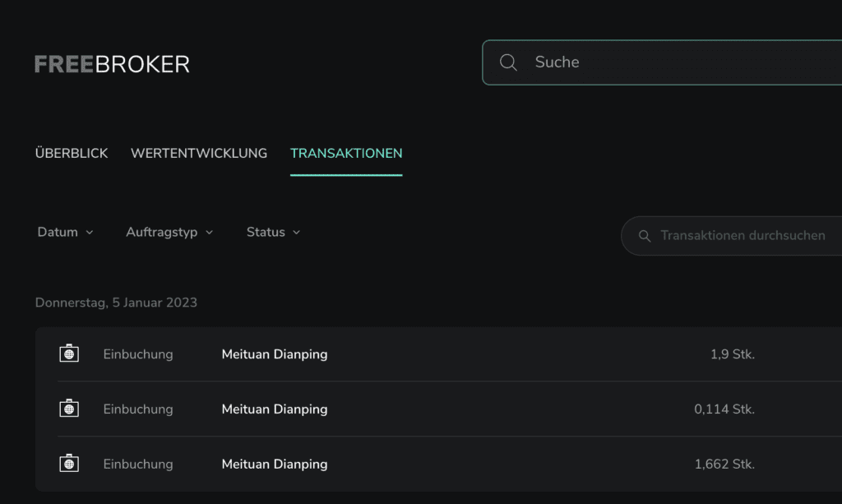The width and height of the screenshot is (842, 504).
Task: Click the FREEBROKER logo
Action: [112, 64]
